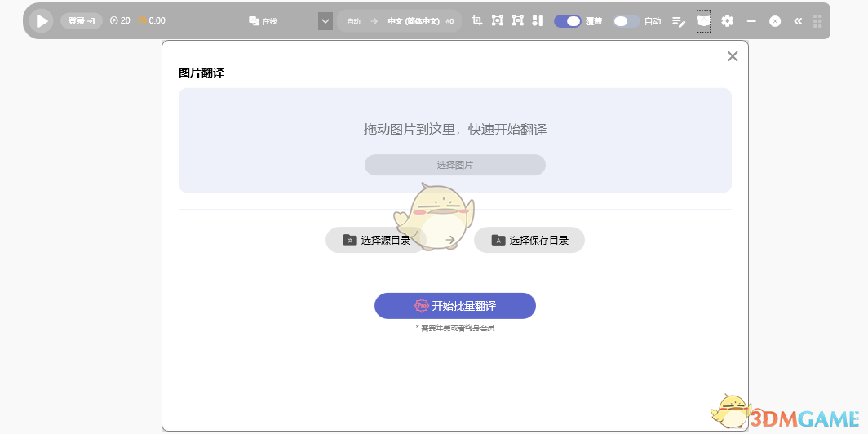This screenshot has height=434, width=868.
Task: Select the crop region capture icon
Action: pos(476,20)
